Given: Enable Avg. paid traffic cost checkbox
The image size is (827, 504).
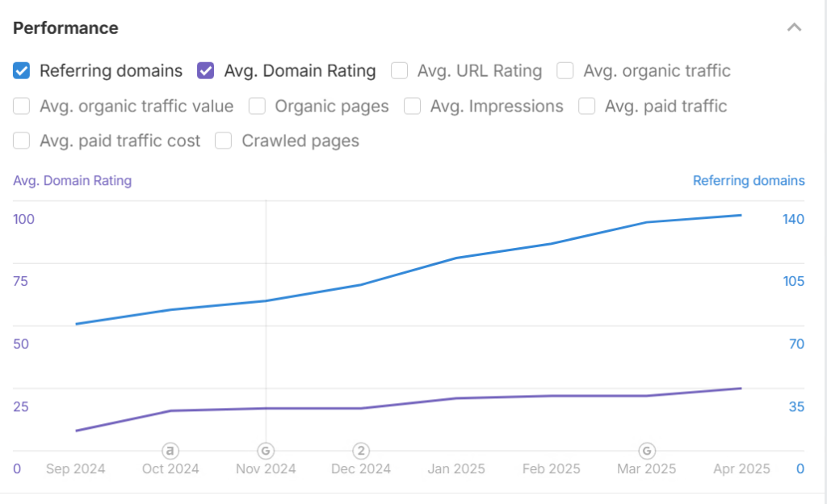Looking at the screenshot, I should (22, 141).
